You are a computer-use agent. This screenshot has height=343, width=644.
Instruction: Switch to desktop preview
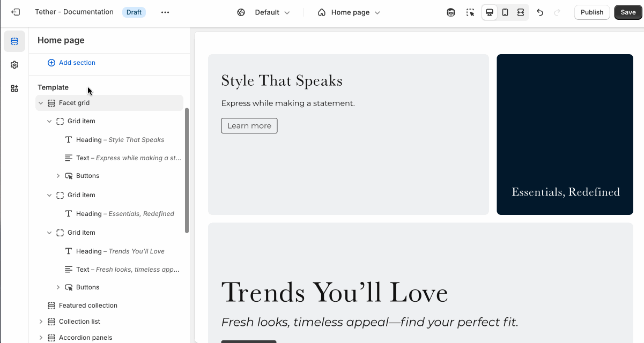point(489,12)
